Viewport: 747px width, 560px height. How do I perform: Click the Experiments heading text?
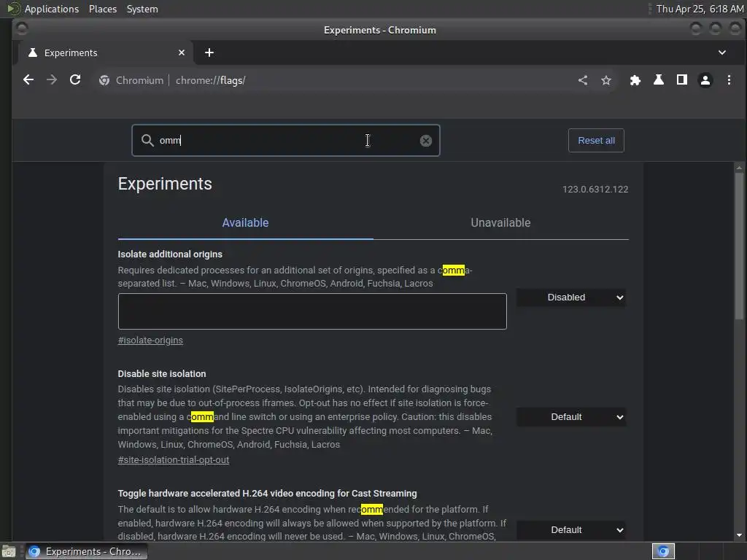[165, 184]
